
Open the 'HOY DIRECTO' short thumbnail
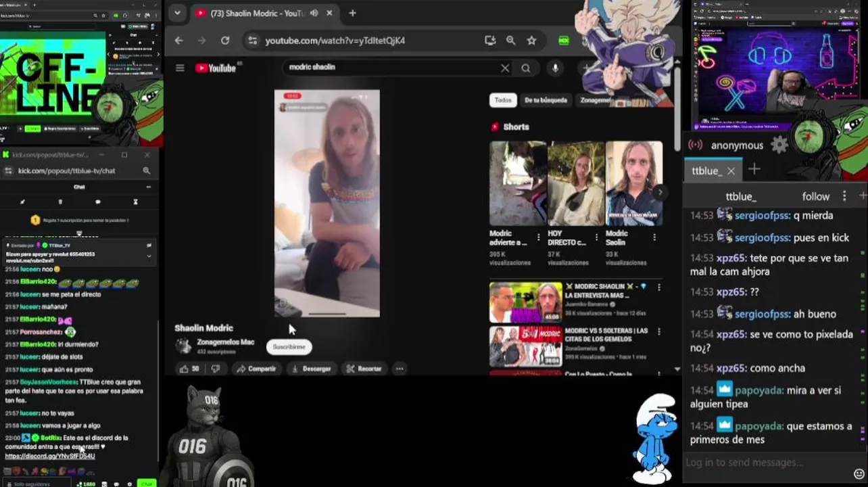[x=576, y=183]
